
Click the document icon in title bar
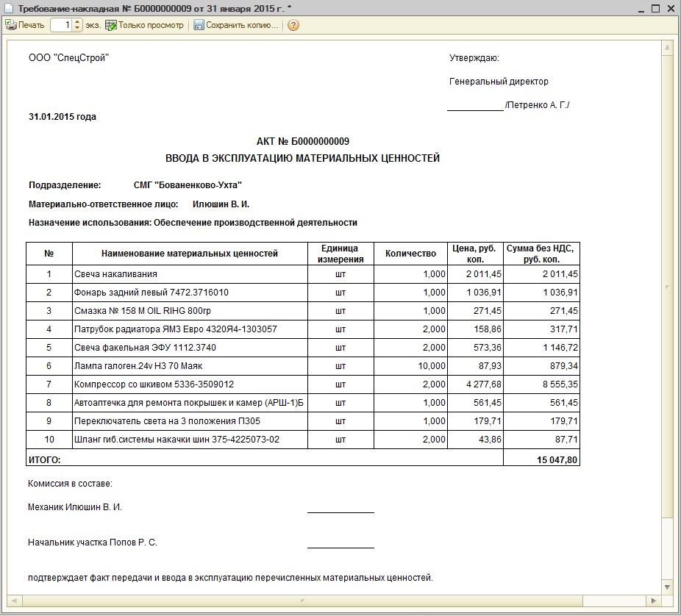(x=8, y=7)
